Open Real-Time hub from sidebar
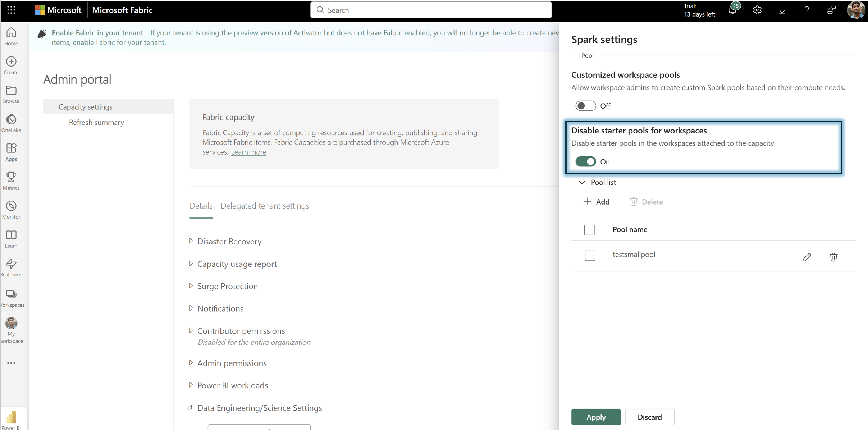 pyautogui.click(x=11, y=268)
